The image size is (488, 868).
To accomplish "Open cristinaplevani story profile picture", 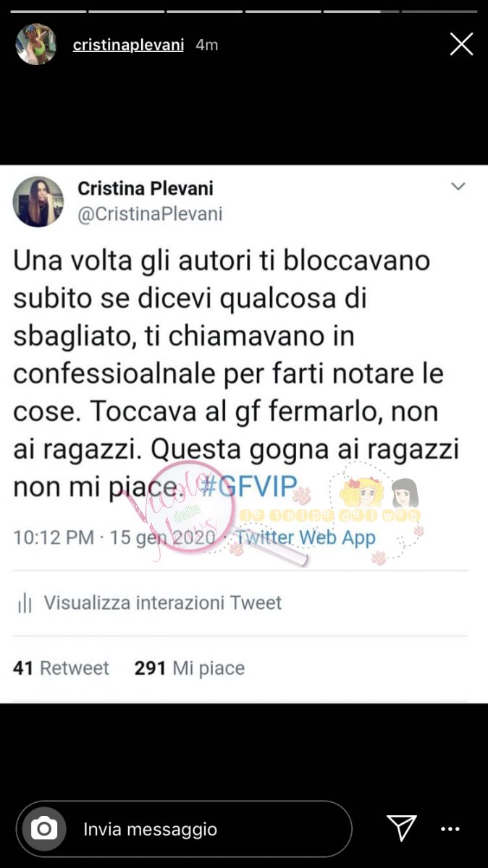I will click(36, 45).
